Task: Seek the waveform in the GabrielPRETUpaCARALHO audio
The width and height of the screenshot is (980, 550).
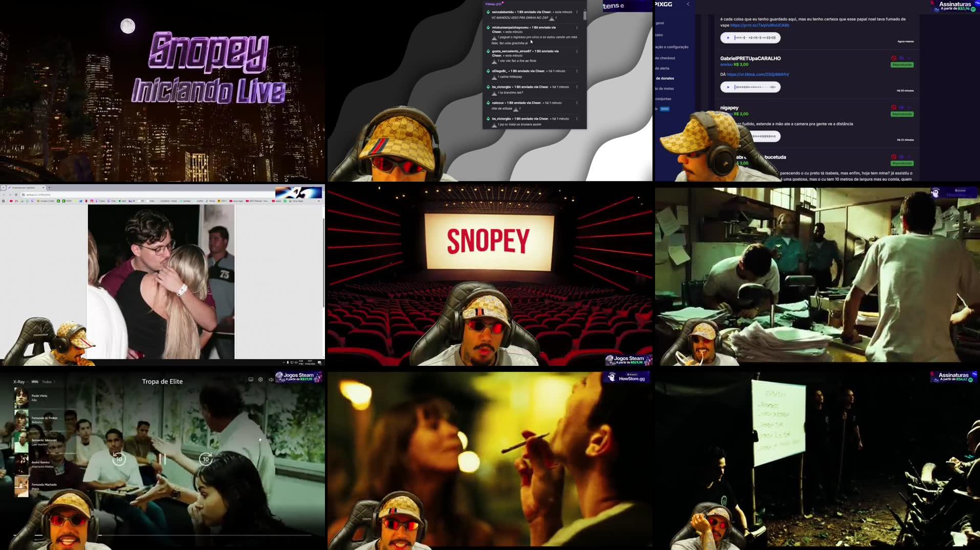Action: click(755, 87)
